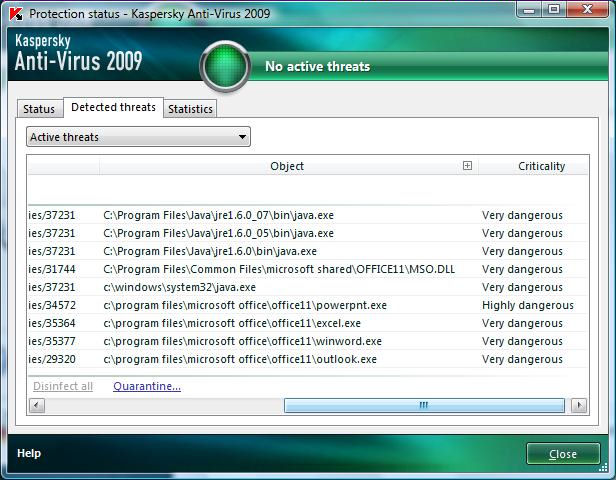Click the Kaspersky logo icon in title bar

pyautogui.click(x=16, y=14)
